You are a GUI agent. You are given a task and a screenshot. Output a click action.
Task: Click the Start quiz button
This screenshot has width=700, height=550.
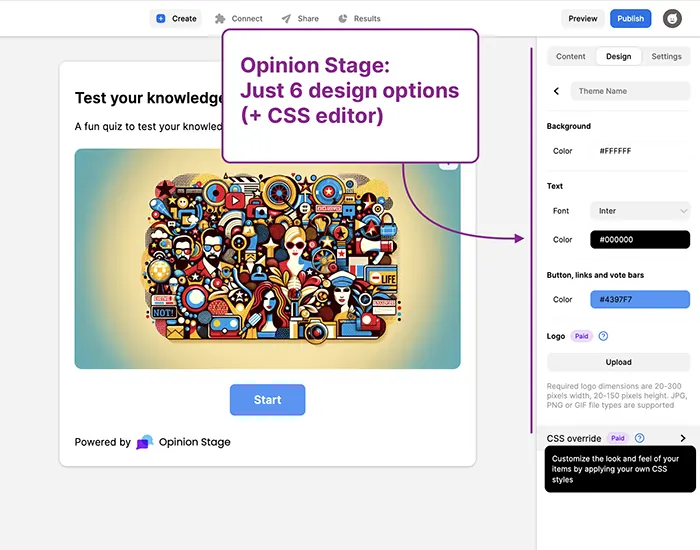[x=267, y=400]
